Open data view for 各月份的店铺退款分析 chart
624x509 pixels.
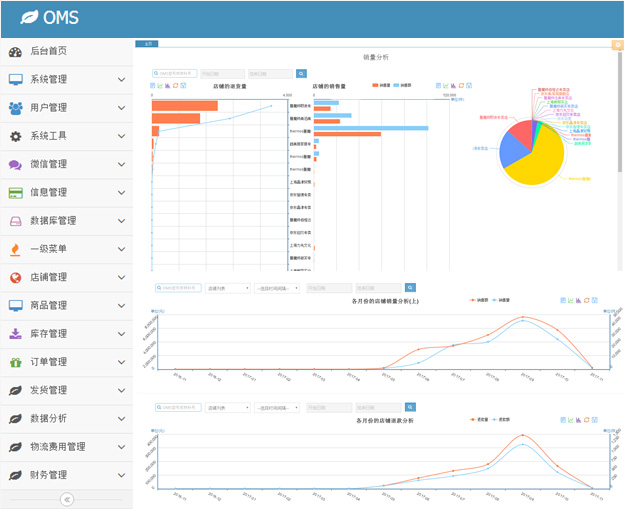point(563,420)
